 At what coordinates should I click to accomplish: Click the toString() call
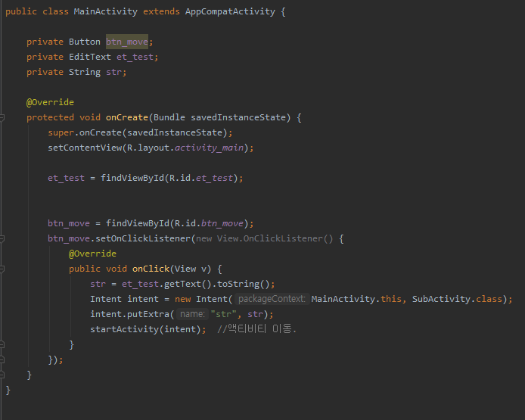tap(244, 284)
